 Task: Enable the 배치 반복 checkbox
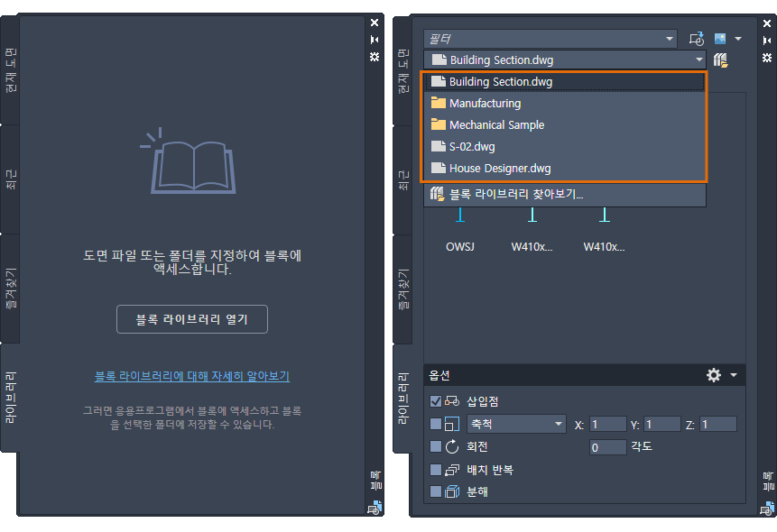coord(436,470)
